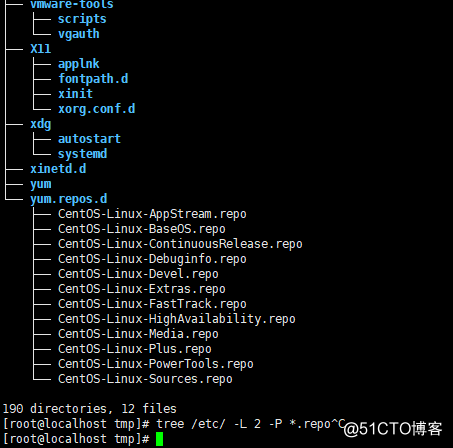Click the yum directory entry

coord(41,184)
